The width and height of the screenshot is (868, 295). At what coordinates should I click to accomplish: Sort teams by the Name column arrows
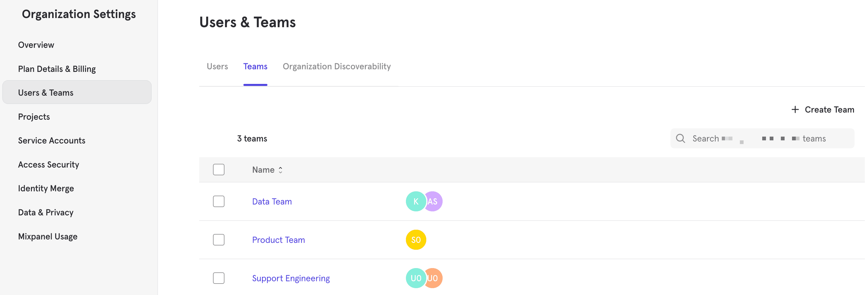pos(280,170)
